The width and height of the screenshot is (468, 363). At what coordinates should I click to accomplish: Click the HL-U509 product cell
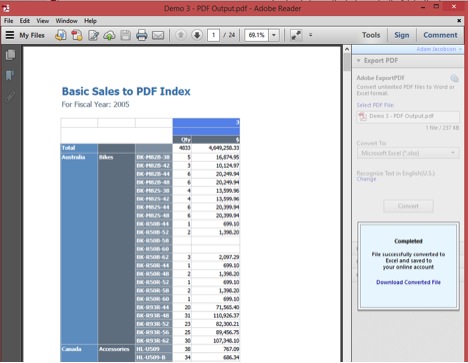[x=154, y=349]
